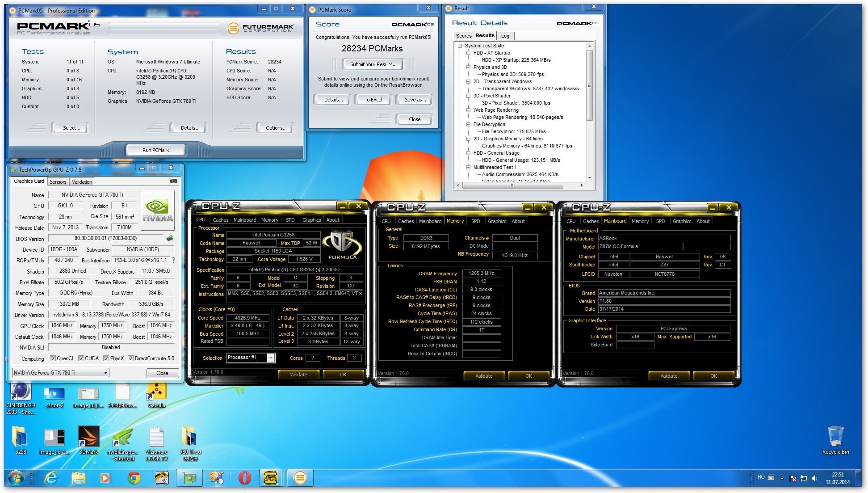868x493 pixels.
Task: Click the Bus Interface question mark icon
Action: [x=173, y=260]
